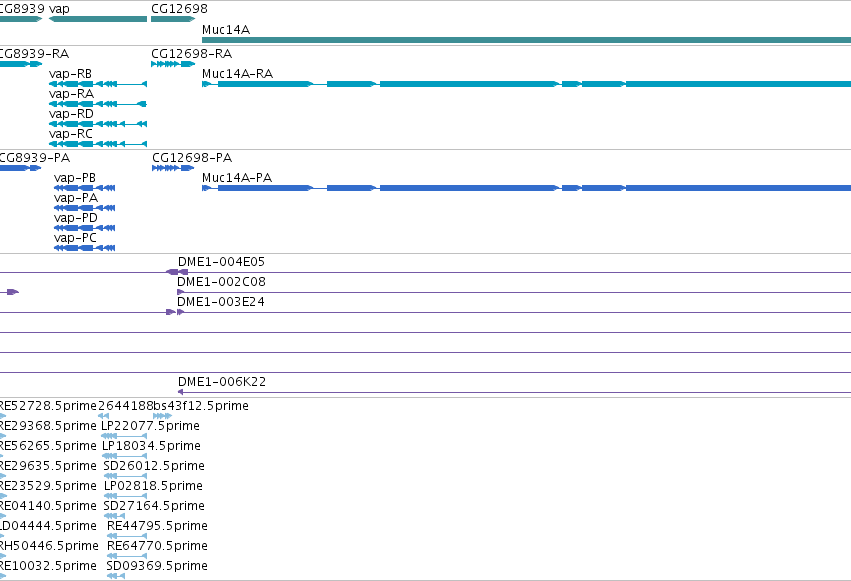851x581 pixels.
Task: Click the SD26012.5prime EST label
Action: point(154,466)
